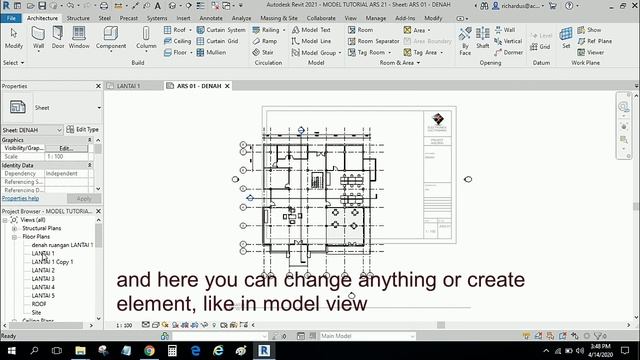
Task: Select the Window tool
Action: tap(79, 38)
